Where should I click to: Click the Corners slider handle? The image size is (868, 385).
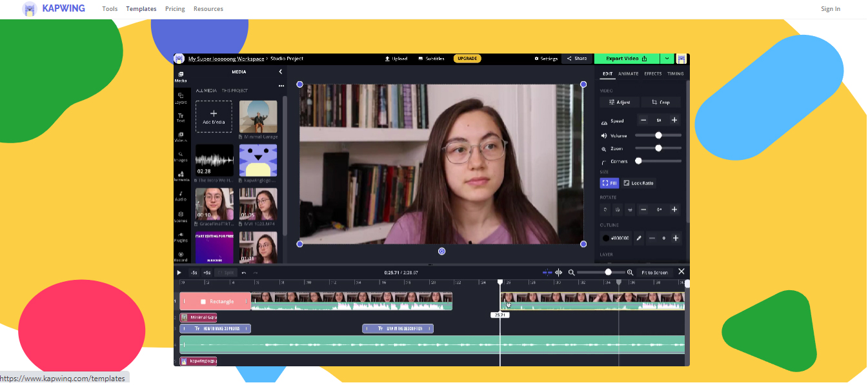[x=638, y=161]
